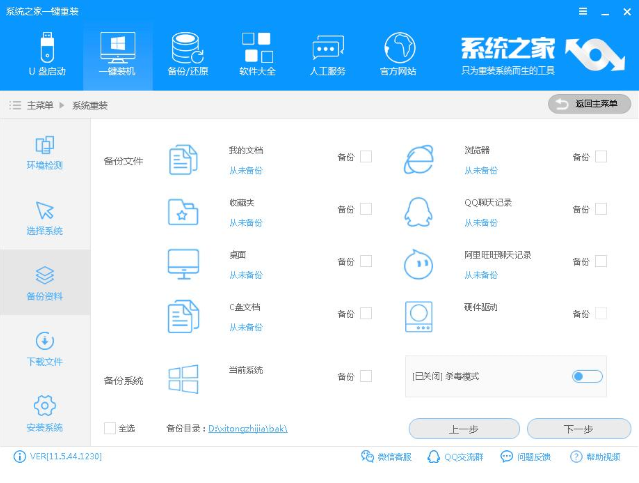Screen dimensions: 639x483
Task: Toggle the 杀毒模式 antivirus switch
Action: (x=587, y=376)
